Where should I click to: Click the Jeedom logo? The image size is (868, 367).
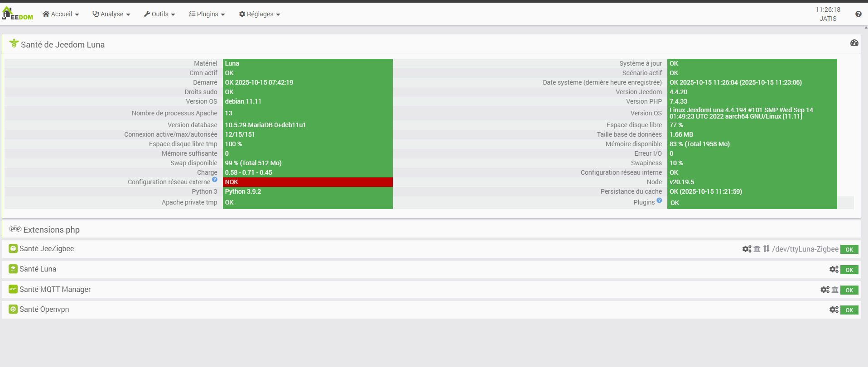point(17,14)
